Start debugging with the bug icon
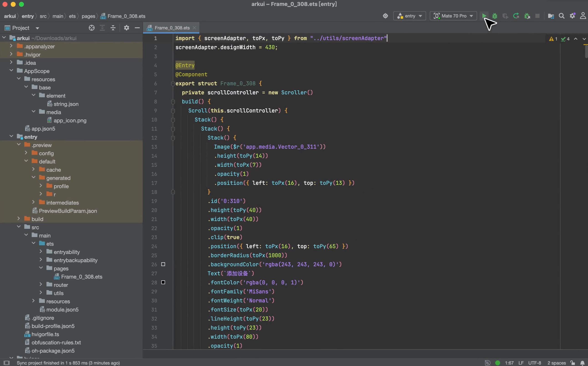588x366 pixels. [x=495, y=16]
